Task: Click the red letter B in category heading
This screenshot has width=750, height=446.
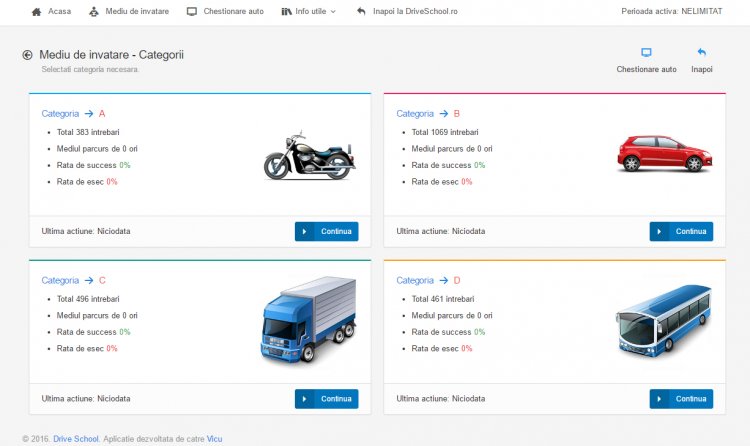Action: tap(457, 113)
